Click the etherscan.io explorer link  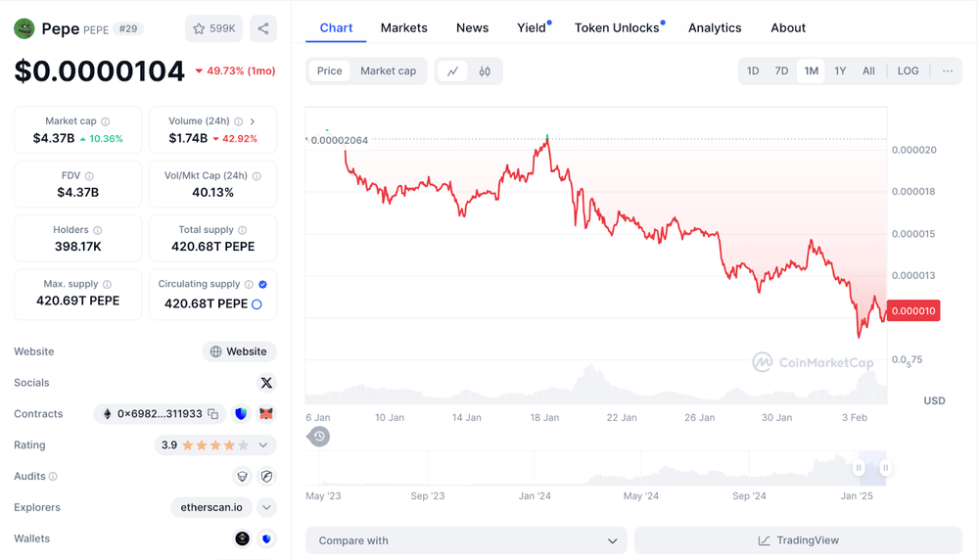[210, 507]
